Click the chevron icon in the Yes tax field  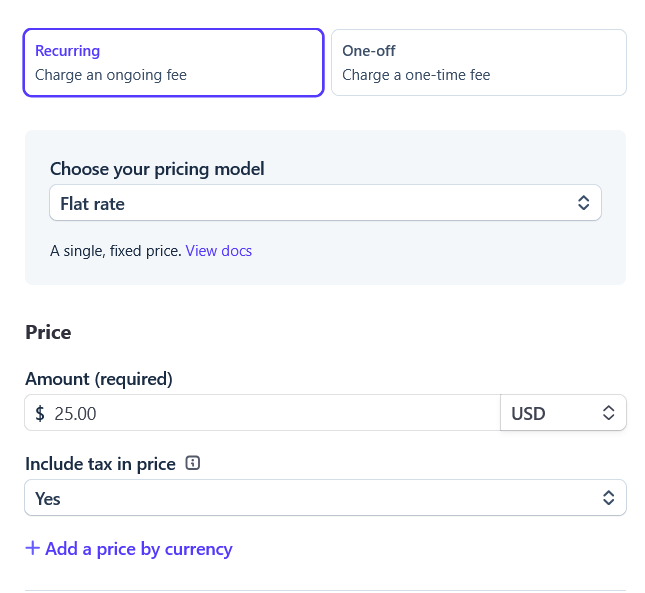coord(608,498)
